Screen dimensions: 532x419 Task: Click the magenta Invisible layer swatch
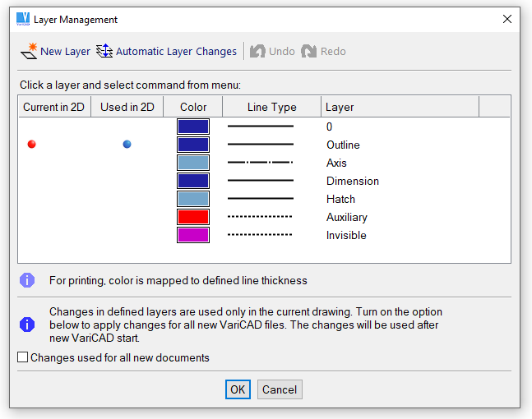click(x=193, y=235)
